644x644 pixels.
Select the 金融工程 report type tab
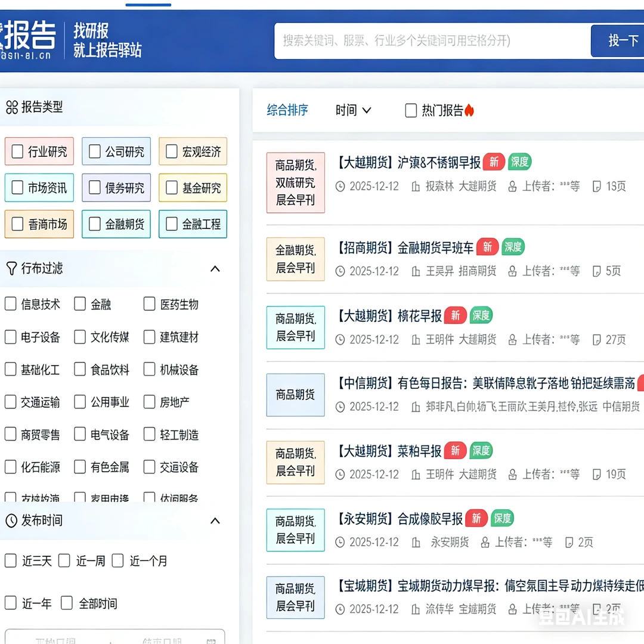coord(193,224)
